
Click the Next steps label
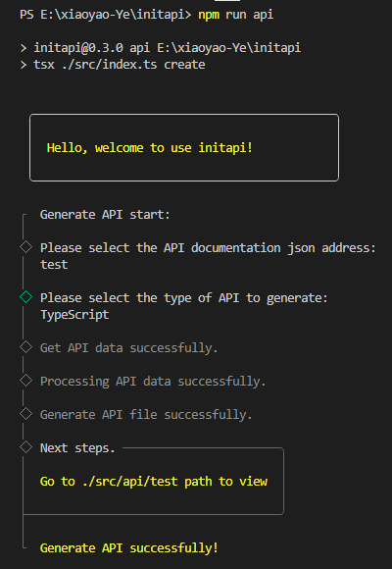(x=77, y=447)
